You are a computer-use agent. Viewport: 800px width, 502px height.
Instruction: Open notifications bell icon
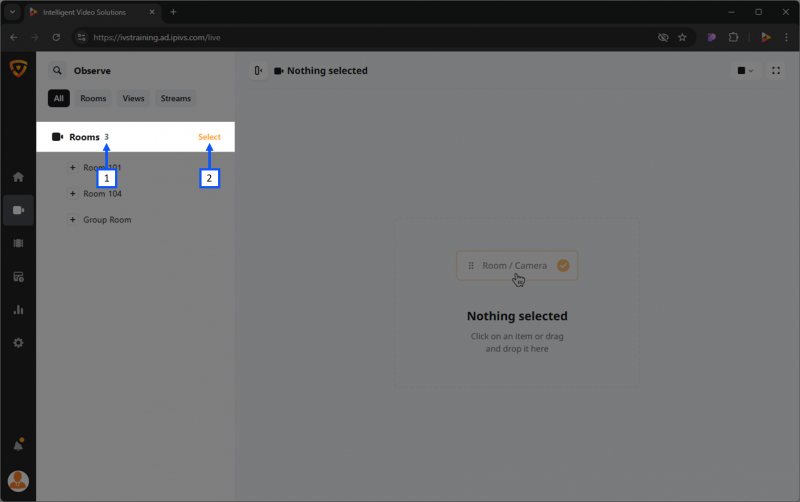[x=18, y=445]
